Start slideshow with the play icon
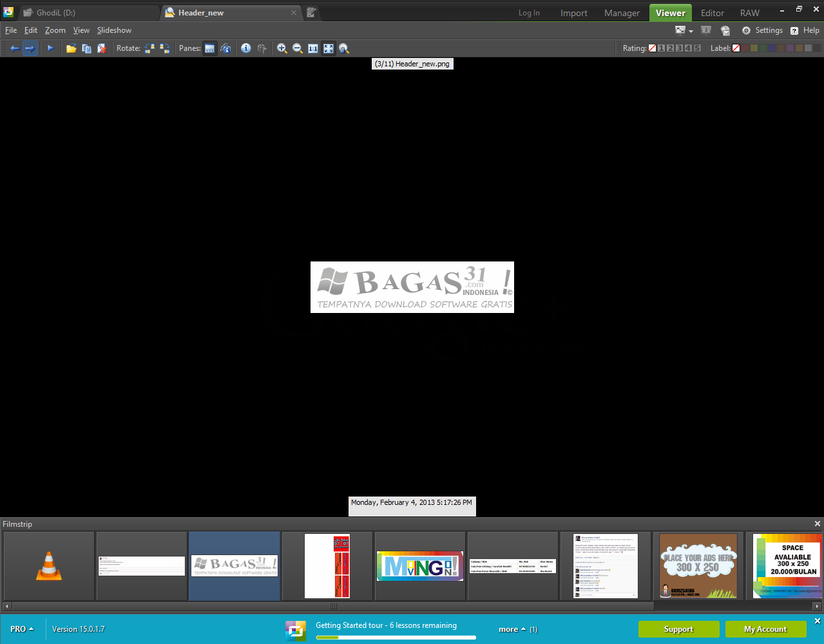This screenshot has height=644, width=824. (x=50, y=48)
